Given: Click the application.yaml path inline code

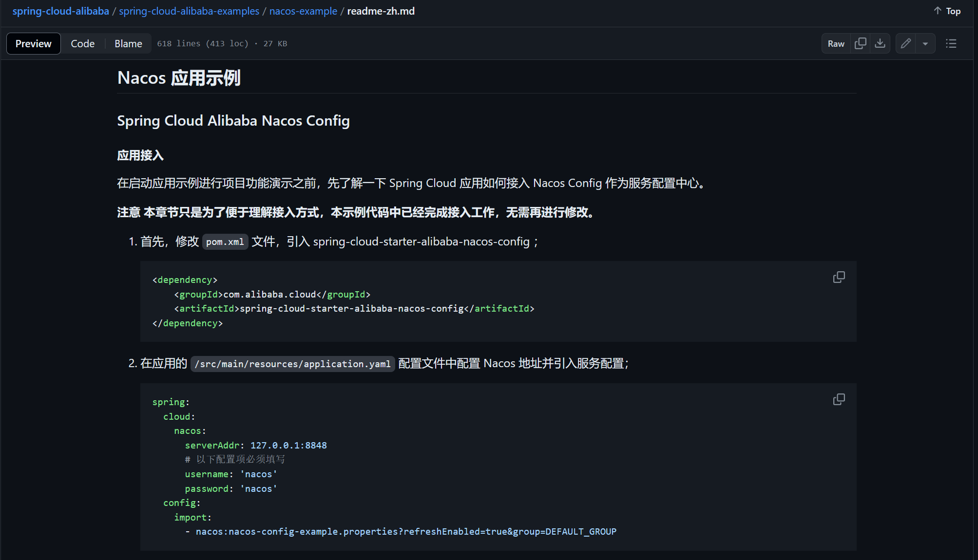Looking at the screenshot, I should (x=292, y=364).
